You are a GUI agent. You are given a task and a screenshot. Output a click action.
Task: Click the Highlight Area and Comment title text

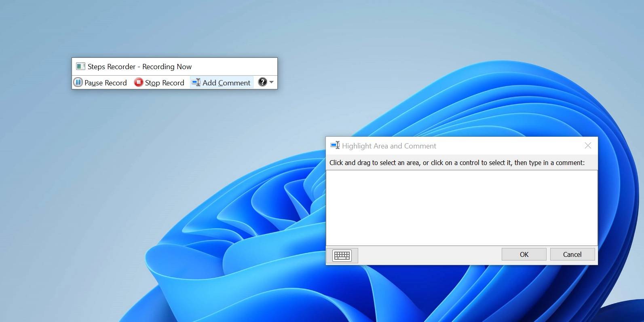pyautogui.click(x=389, y=146)
